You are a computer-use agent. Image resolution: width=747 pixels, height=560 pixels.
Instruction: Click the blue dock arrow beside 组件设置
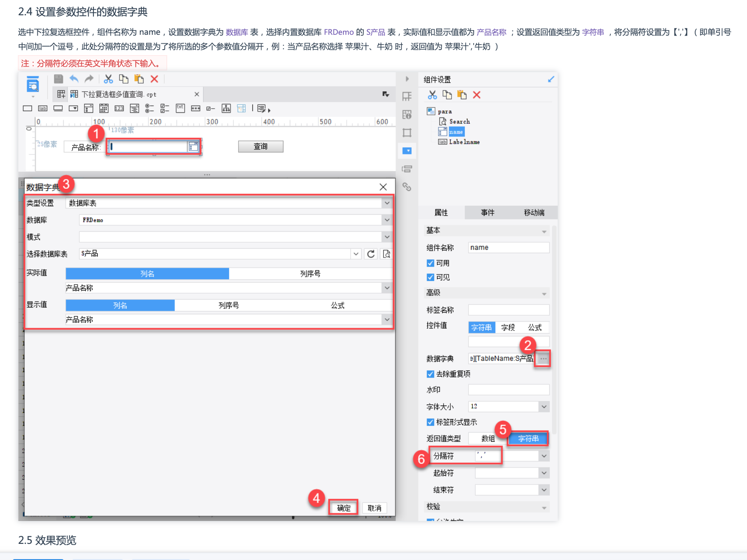551,79
